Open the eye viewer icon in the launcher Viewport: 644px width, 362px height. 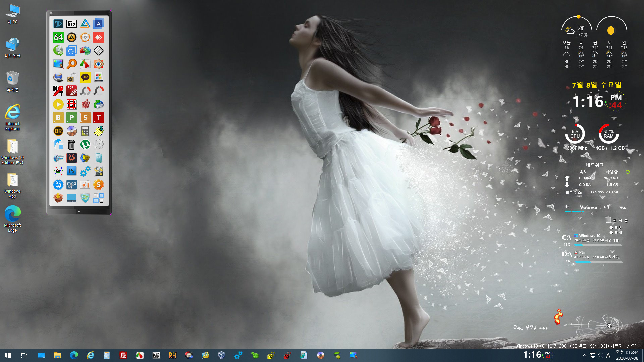[x=98, y=64]
